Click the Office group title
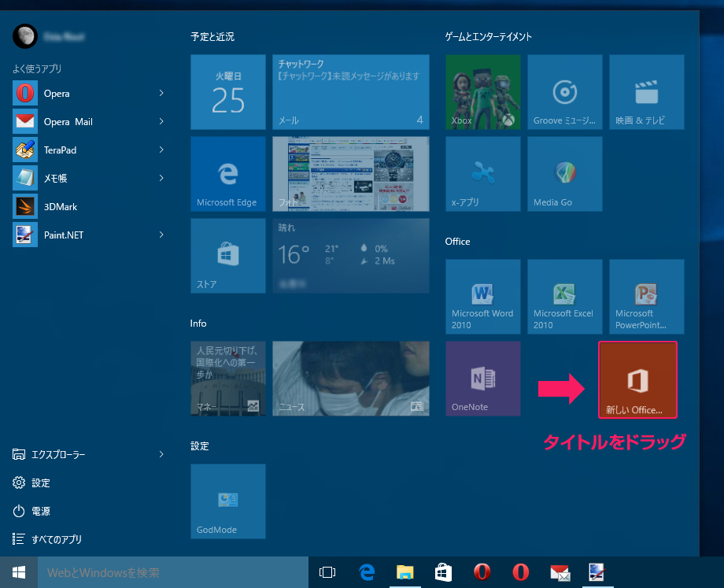 pos(457,242)
